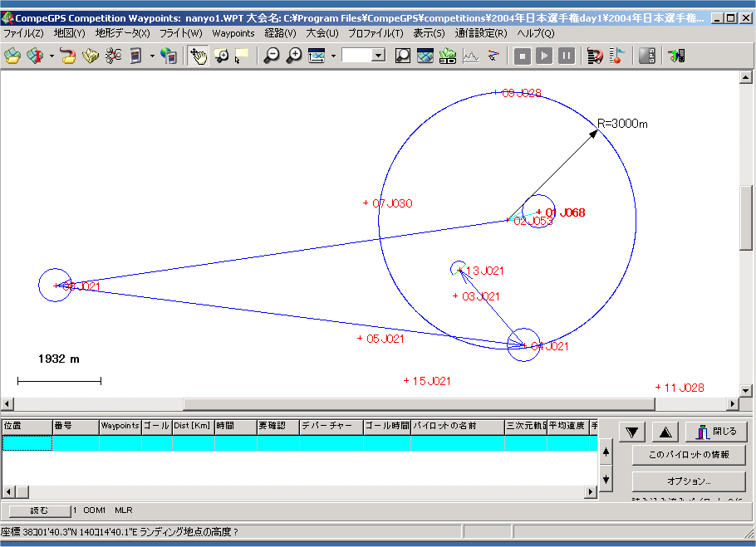Viewport: 756px width, 547px height.
Task: Click the map window view icon
Action: point(425,56)
